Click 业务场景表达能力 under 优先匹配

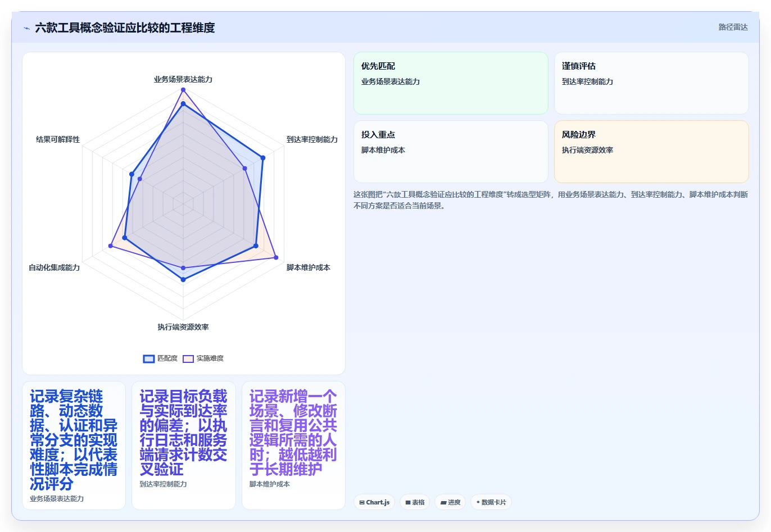(391, 81)
